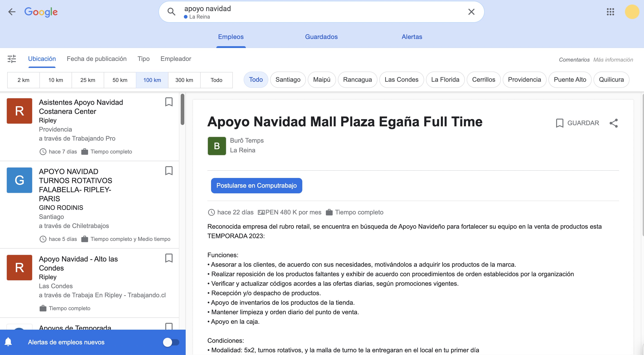Screen dimensions: 644x355
Task: Select the Todo location chip
Action: pos(256,79)
